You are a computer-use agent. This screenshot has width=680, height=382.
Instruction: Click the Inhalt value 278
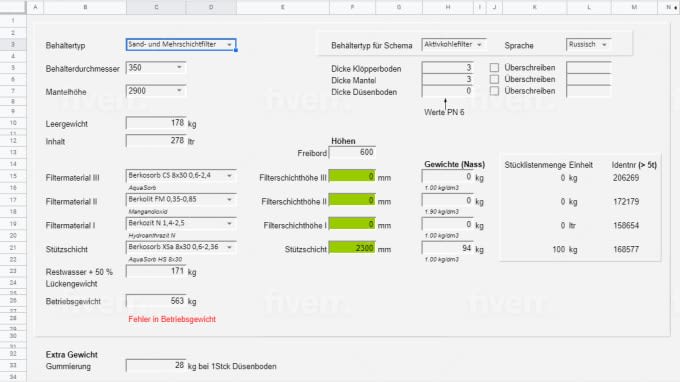point(156,140)
